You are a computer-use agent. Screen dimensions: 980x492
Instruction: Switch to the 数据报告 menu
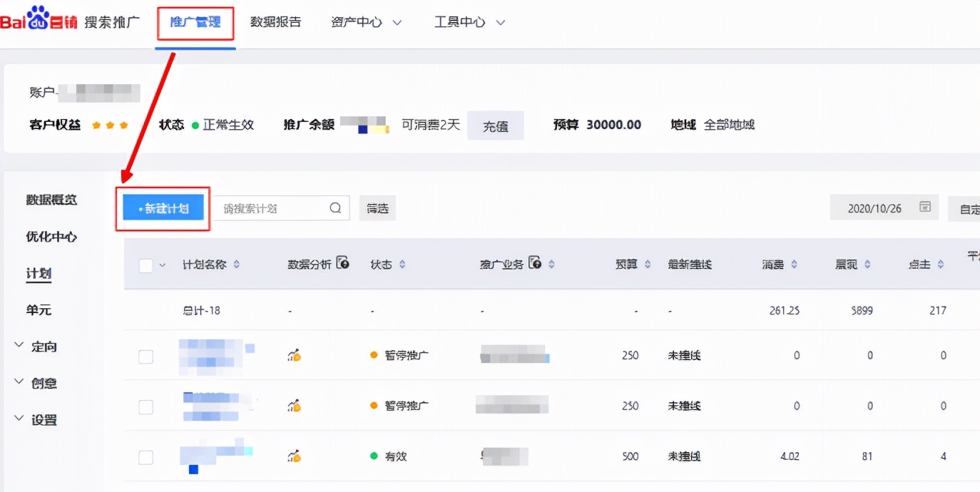click(x=276, y=22)
